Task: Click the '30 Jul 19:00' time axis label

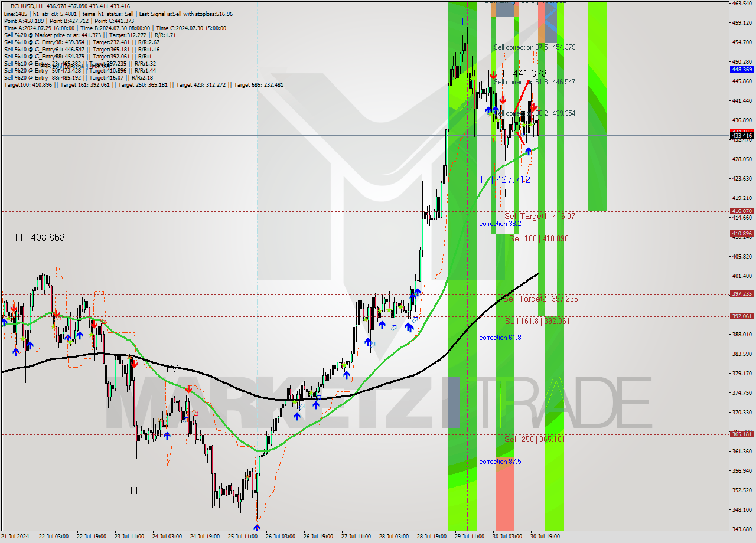Action: [x=545, y=537]
